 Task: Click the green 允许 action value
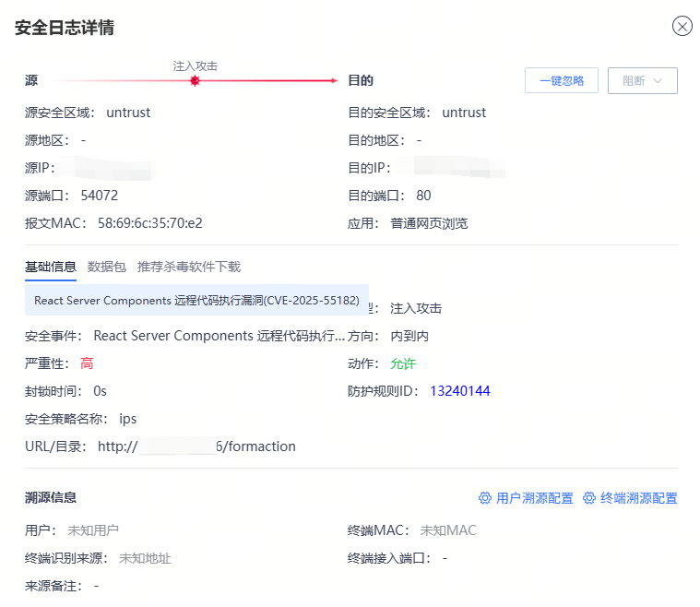click(x=403, y=363)
